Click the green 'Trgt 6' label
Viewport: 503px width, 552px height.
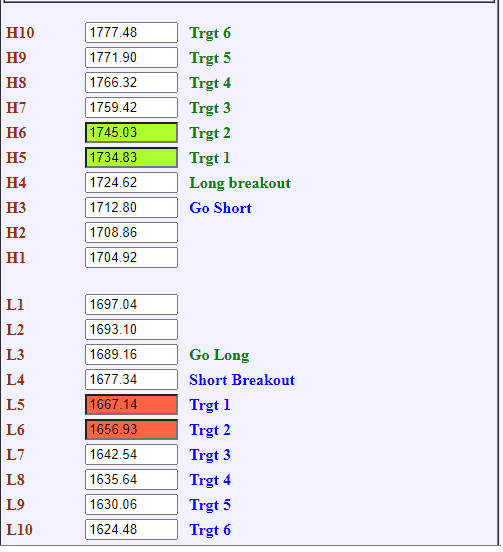point(210,33)
